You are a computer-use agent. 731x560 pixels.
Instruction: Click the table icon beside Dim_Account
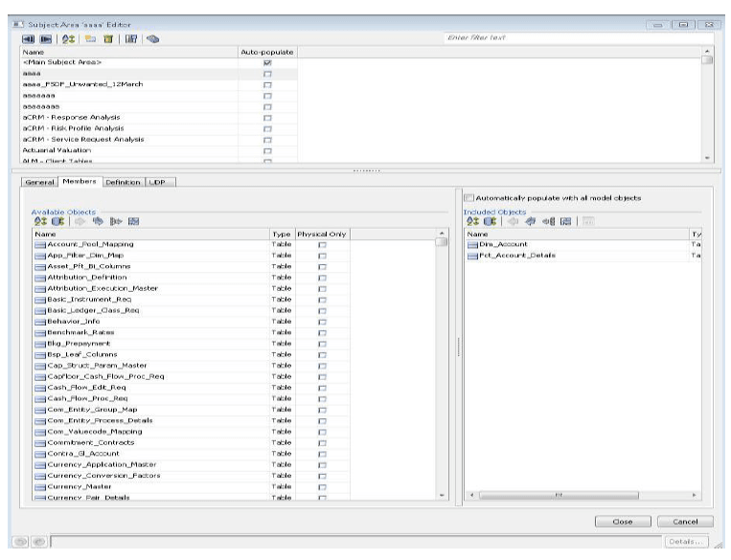(472, 245)
